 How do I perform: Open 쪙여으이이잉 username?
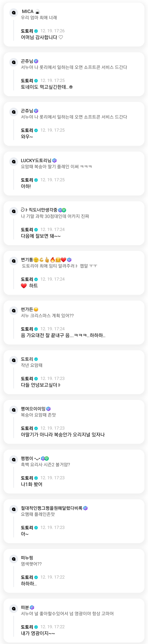(33, 409)
